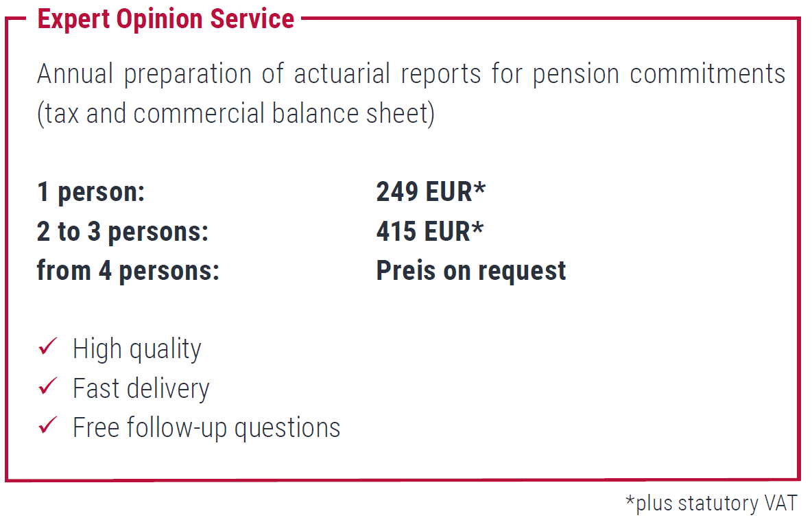Image resolution: width=812 pixels, height=520 pixels.
Task: Select the 249 EUR price
Action: pyautogui.click(x=424, y=192)
